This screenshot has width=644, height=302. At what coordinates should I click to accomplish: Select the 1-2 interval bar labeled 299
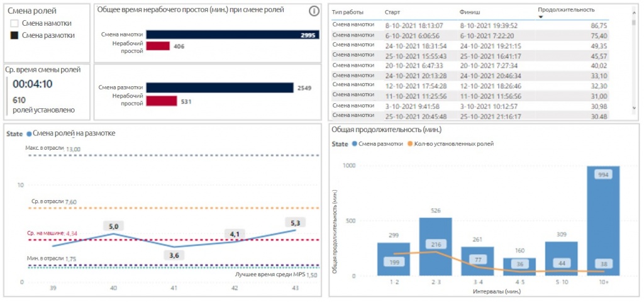pos(394,259)
